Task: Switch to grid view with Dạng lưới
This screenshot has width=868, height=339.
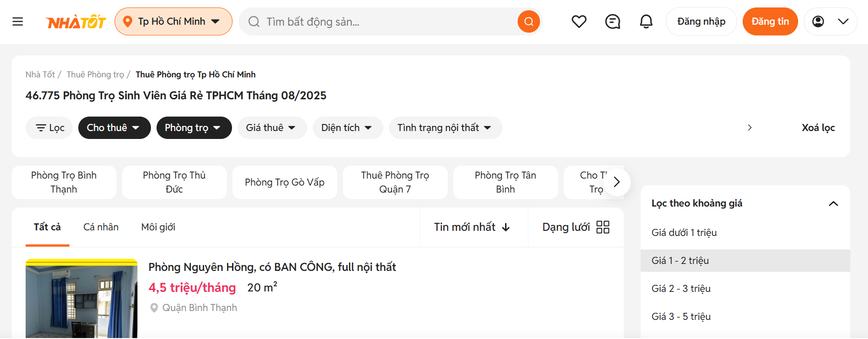Action: click(576, 227)
